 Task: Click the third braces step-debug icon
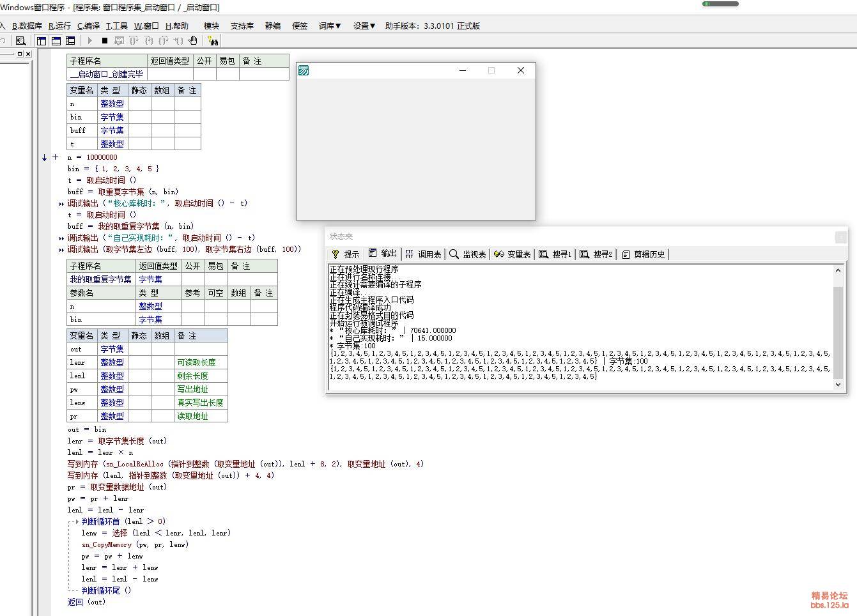(164, 41)
